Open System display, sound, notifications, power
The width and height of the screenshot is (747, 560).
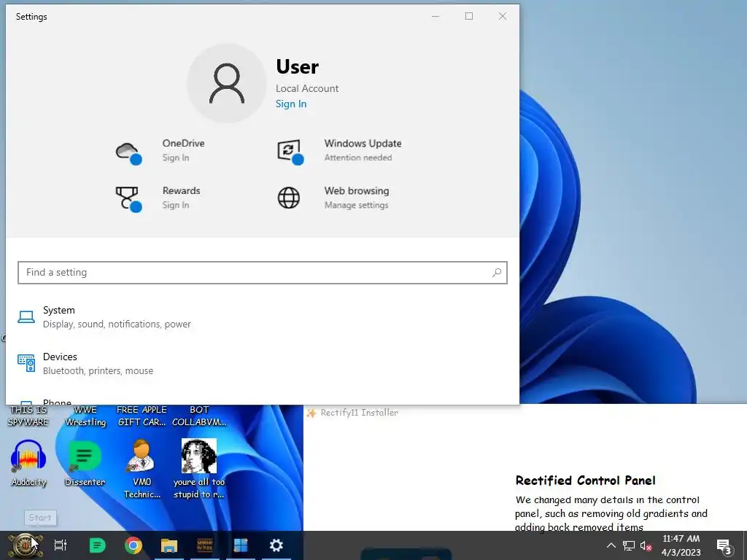(117, 324)
